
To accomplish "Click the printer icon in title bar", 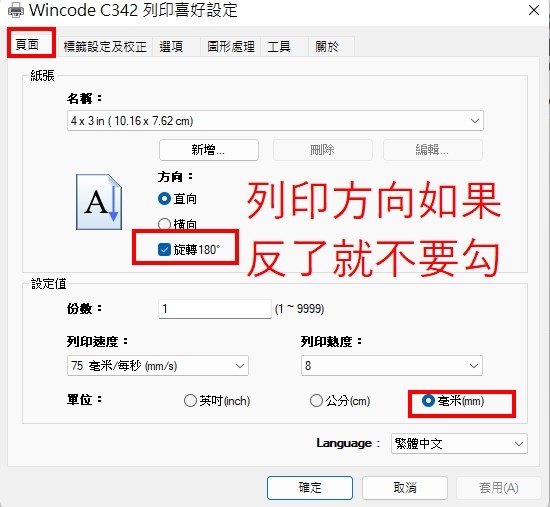I will click(x=16, y=10).
